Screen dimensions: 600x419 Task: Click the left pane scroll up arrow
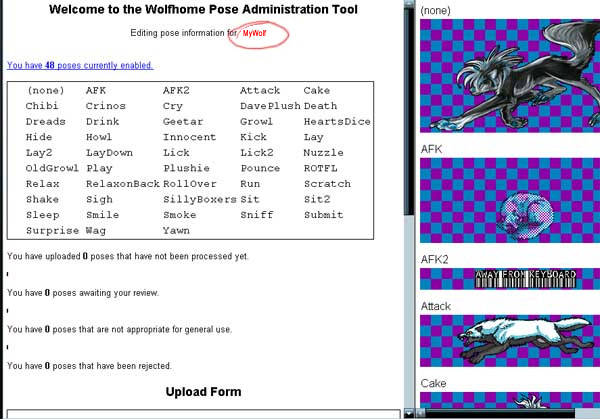408,6
